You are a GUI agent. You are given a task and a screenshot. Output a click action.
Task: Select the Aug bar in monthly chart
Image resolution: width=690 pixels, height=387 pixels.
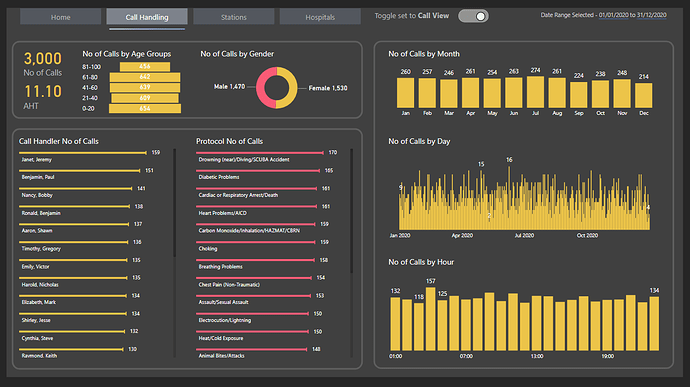557,93
